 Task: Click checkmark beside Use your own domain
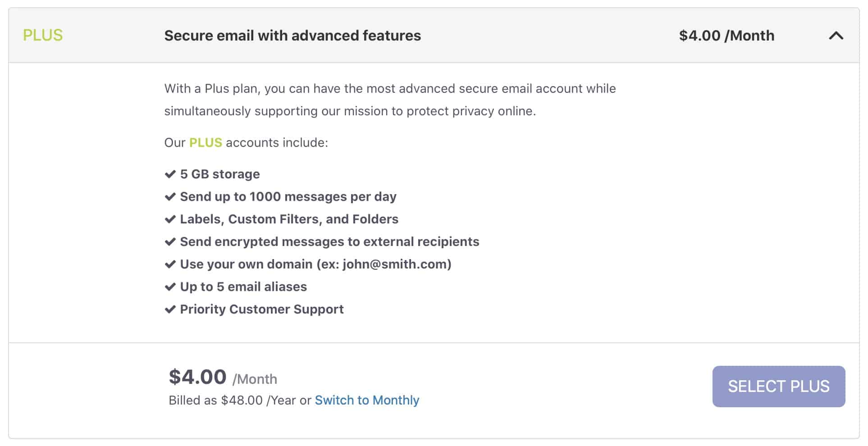coord(170,264)
